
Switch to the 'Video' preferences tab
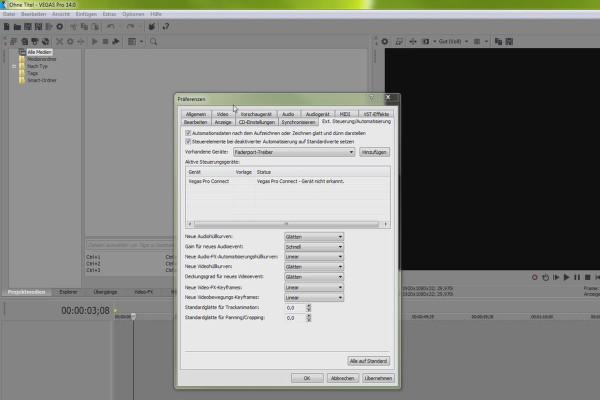coord(222,114)
